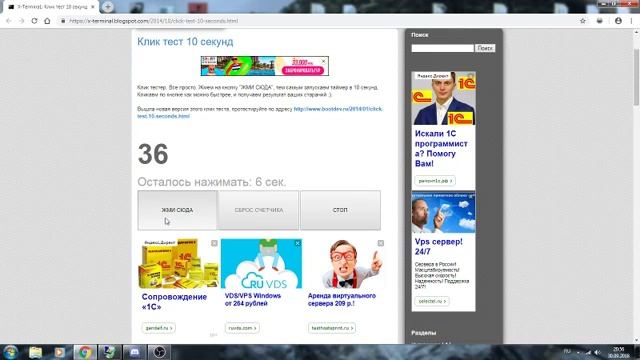Go forward in Chrome browser history
Viewport: 640px width, 360px height.
pos(21,21)
